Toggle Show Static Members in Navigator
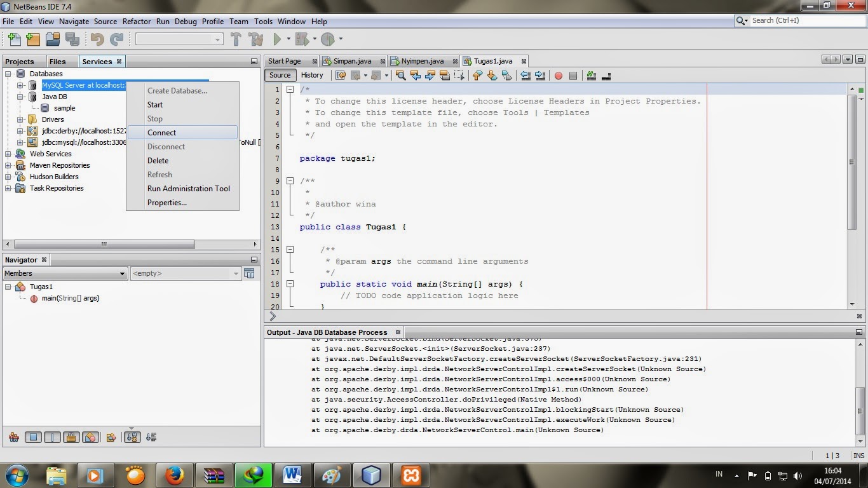 coord(53,437)
